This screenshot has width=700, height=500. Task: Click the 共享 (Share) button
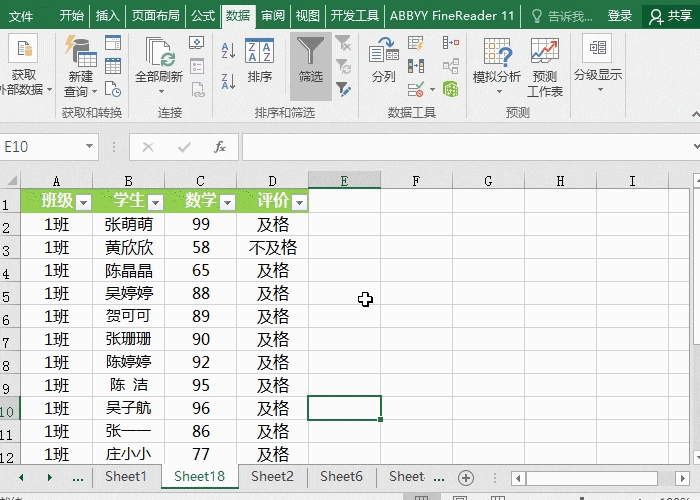click(x=671, y=16)
